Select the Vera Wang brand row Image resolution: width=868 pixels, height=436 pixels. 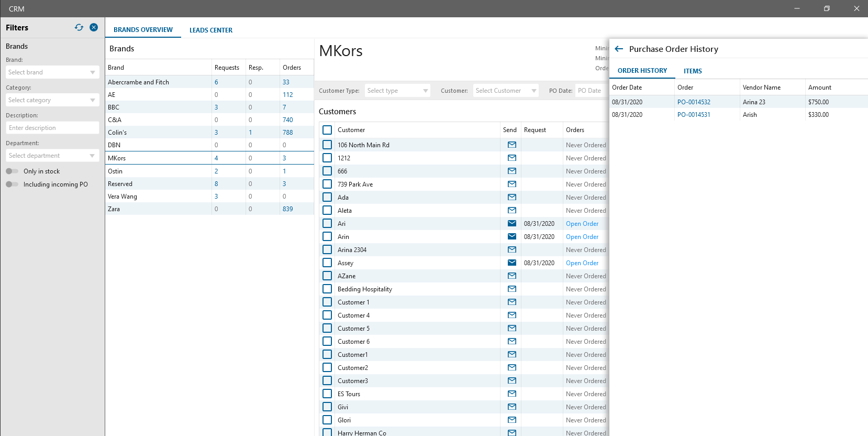click(209, 197)
